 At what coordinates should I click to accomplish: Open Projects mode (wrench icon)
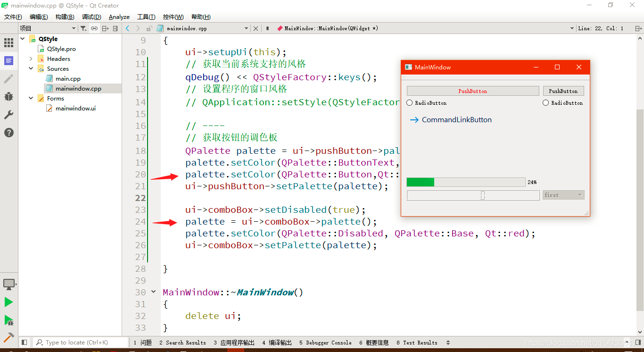click(8, 115)
